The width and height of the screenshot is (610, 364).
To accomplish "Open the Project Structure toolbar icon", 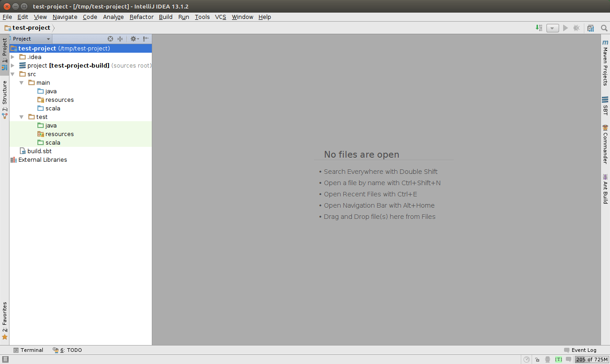I will click(x=591, y=28).
